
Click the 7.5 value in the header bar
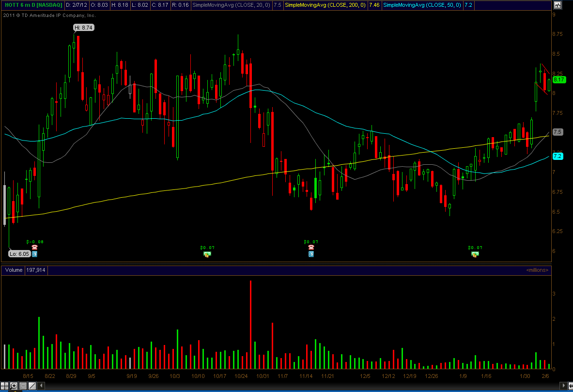(x=278, y=5)
